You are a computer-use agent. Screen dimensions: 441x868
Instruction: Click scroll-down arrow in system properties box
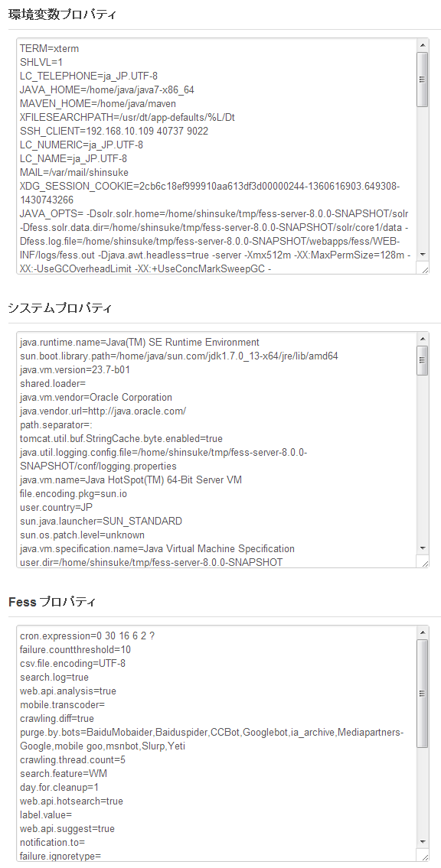[422, 548]
